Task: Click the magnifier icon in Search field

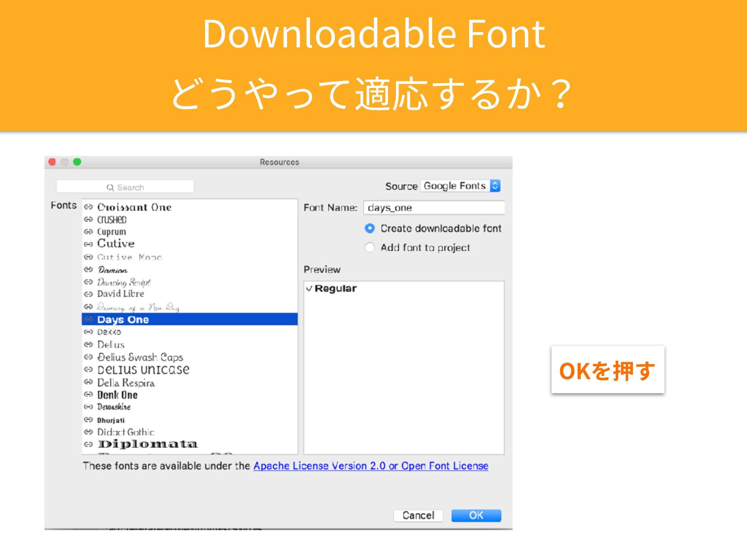Action: click(110, 187)
